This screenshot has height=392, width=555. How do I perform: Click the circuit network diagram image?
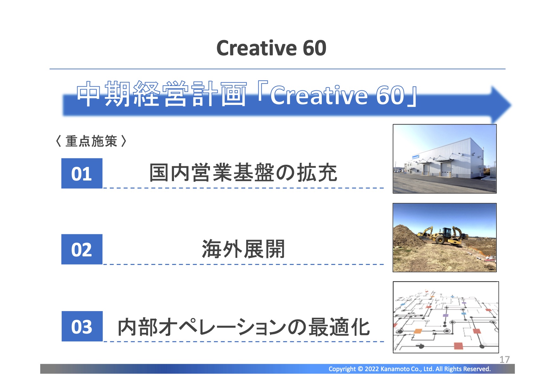(446, 317)
